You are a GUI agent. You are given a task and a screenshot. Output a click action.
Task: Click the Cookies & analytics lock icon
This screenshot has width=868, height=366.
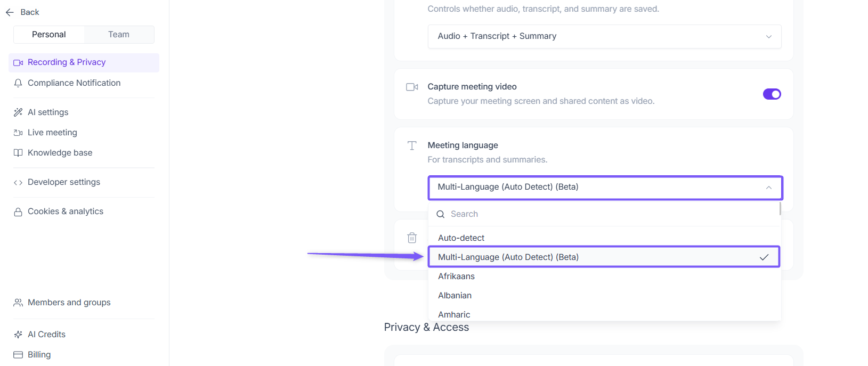18,212
